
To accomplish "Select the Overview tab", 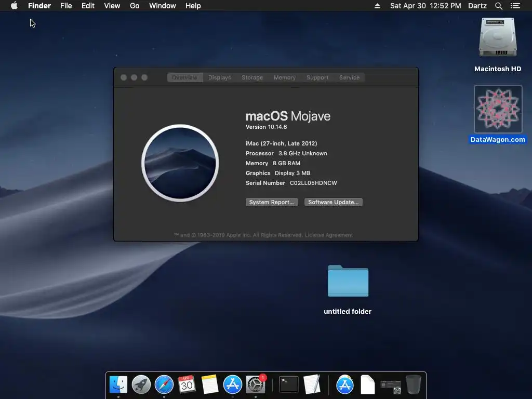I will coord(185,77).
